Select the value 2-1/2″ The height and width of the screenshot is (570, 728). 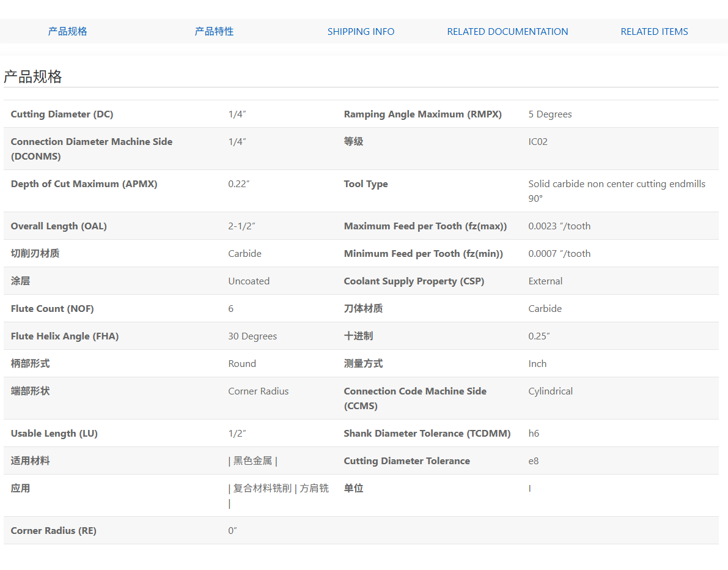point(241,226)
